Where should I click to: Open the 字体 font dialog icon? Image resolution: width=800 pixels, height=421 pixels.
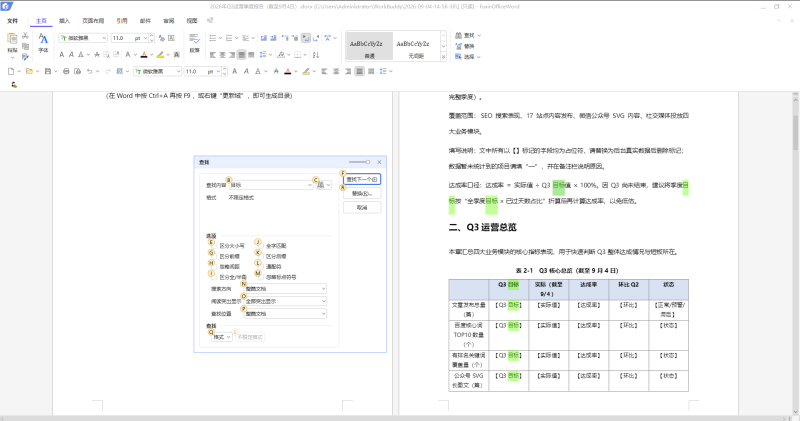click(x=43, y=39)
